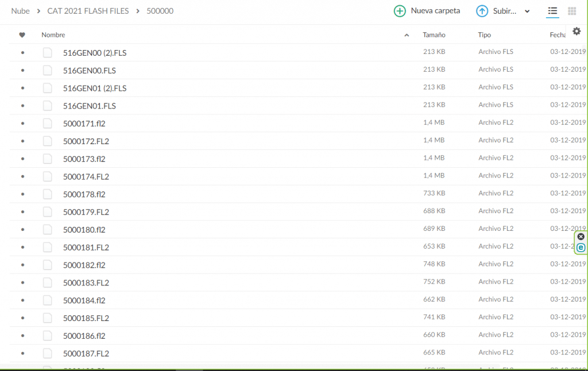The height and width of the screenshot is (371, 588).
Task: Toggle favorite dot for 5000180.fl2
Action: coord(22,230)
